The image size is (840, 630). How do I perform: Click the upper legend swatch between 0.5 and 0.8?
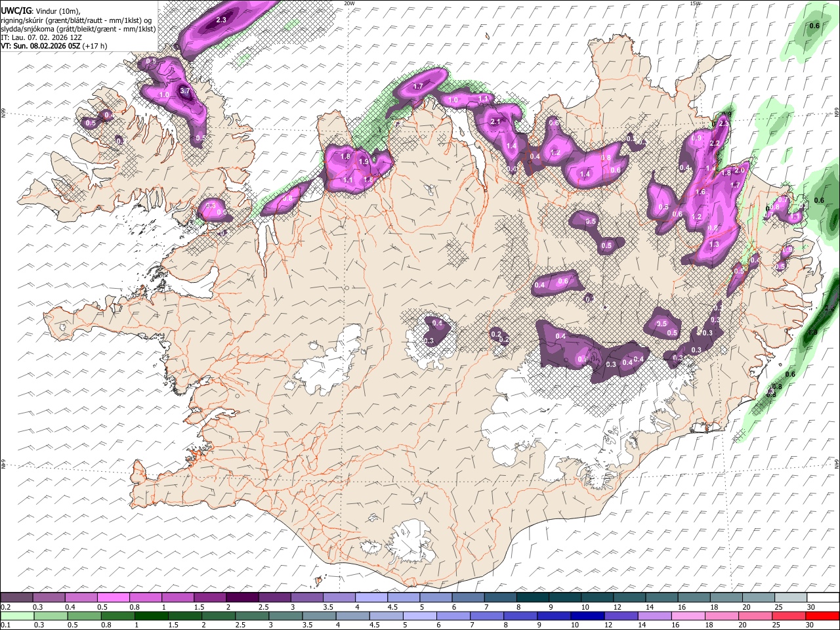click(x=114, y=597)
